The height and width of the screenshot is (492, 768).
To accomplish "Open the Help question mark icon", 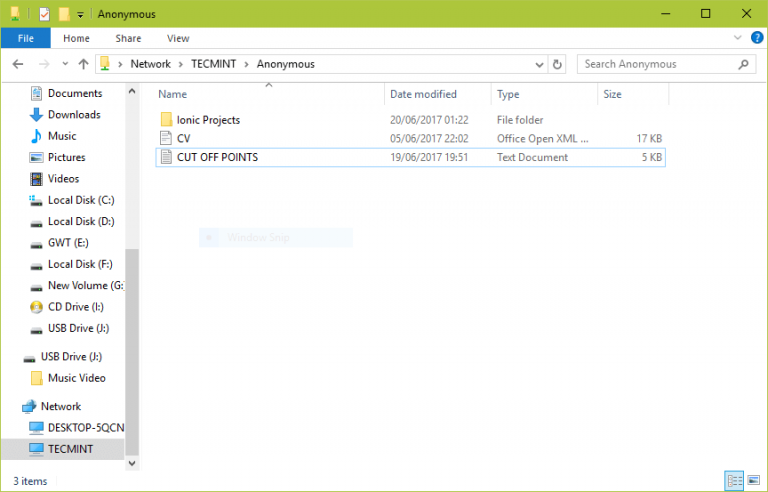I will tap(756, 38).
